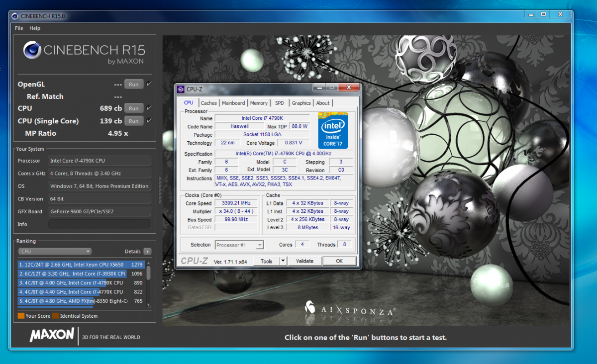Maximize the Cinebench window
Viewport: 597px width, 364px height.
coord(544,14)
